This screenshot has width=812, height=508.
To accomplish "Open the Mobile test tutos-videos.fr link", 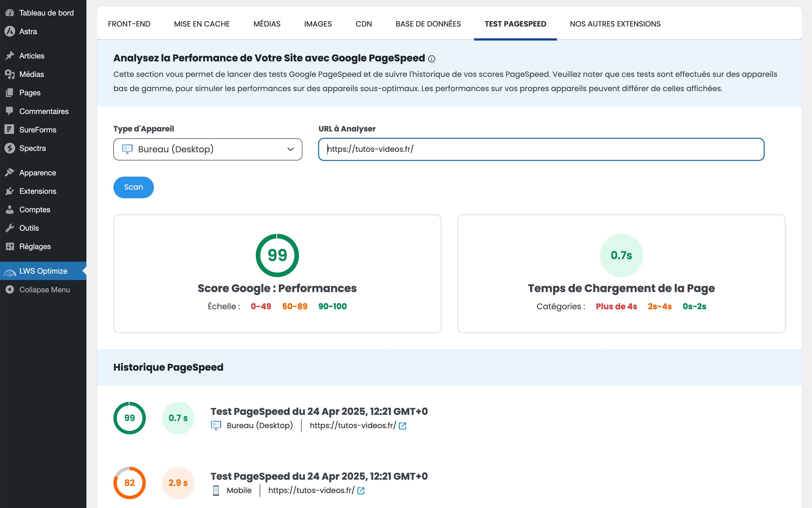I will [311, 490].
